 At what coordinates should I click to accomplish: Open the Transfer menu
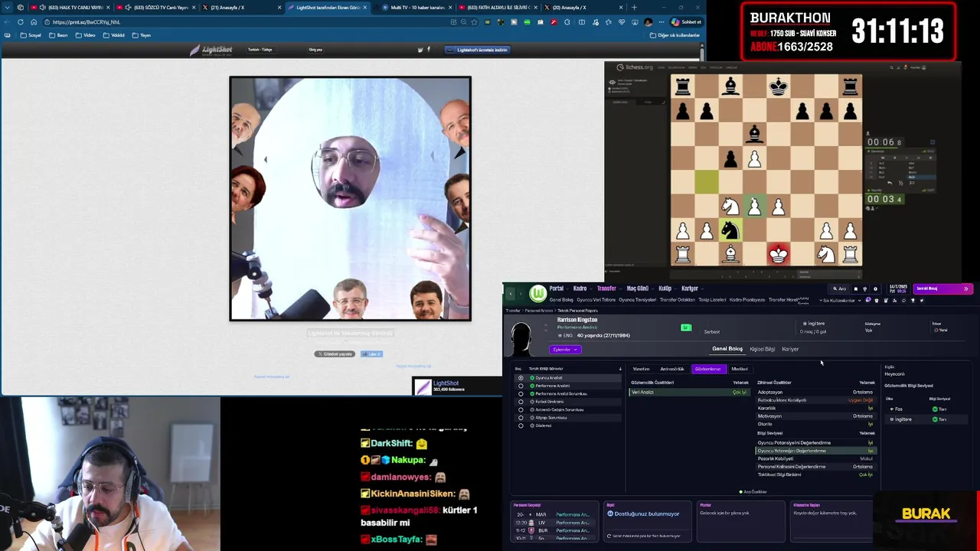pos(606,289)
